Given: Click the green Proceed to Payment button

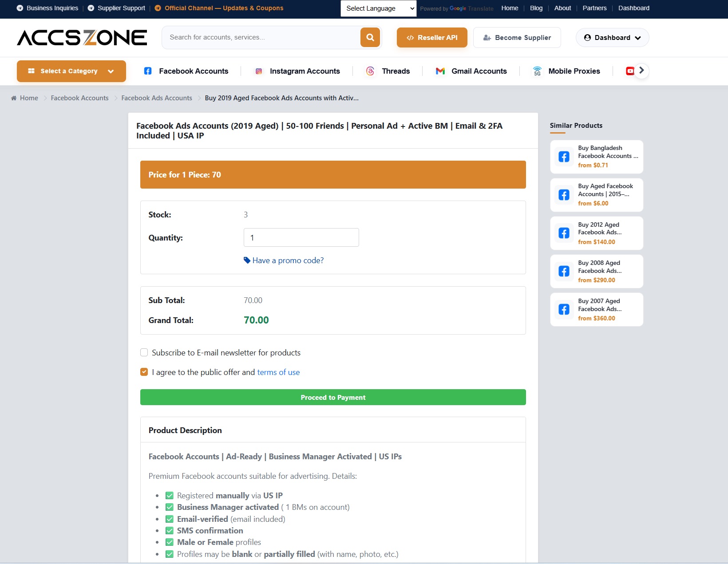Looking at the screenshot, I should coord(333,397).
